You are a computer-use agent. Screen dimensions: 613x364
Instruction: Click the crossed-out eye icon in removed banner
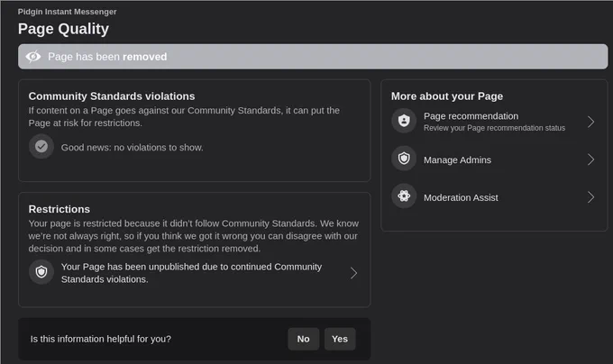pyautogui.click(x=33, y=57)
